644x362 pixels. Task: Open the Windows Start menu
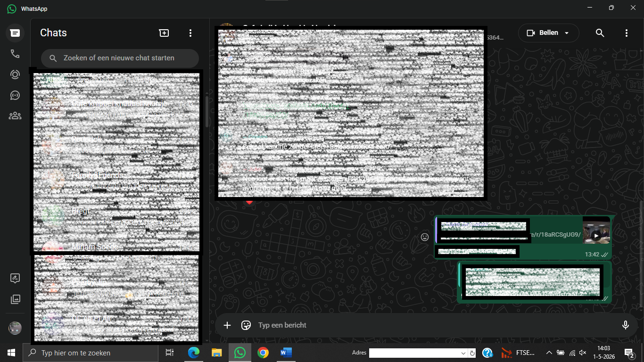pos(11,353)
